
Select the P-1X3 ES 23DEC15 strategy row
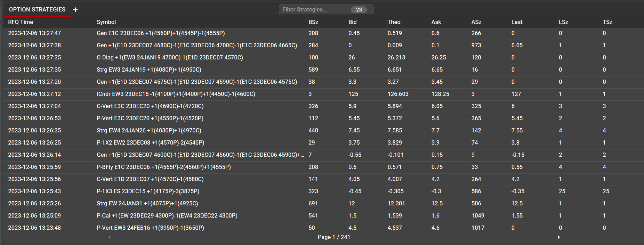[x=148, y=191]
